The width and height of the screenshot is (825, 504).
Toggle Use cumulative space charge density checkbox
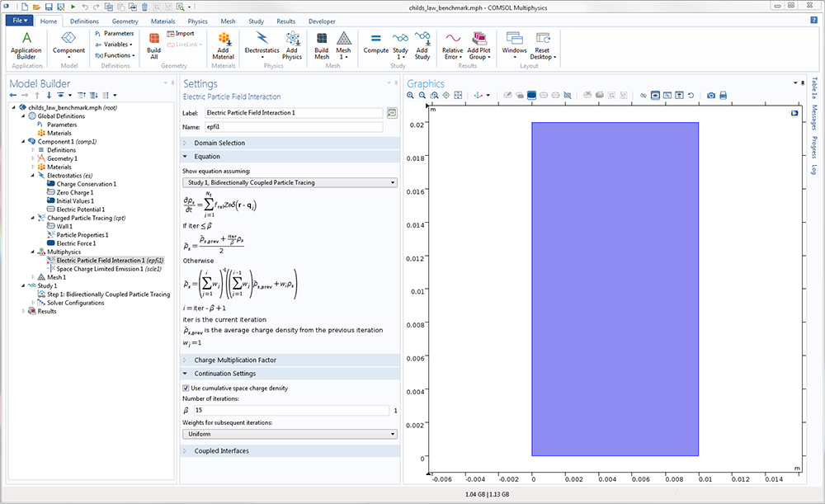pos(186,388)
